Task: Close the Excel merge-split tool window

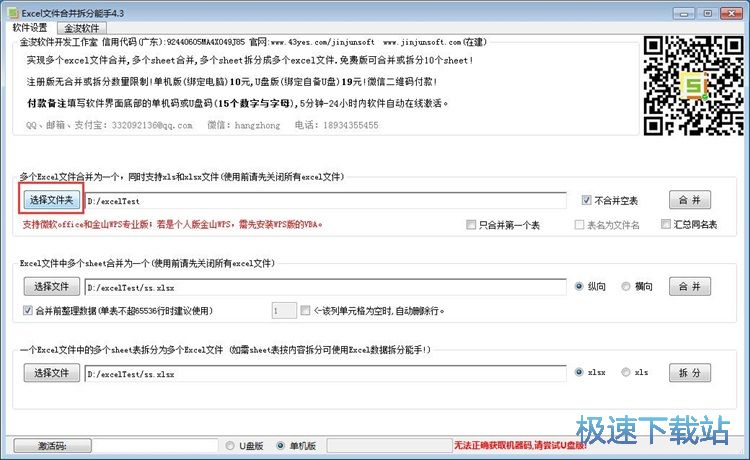Action: click(x=731, y=13)
